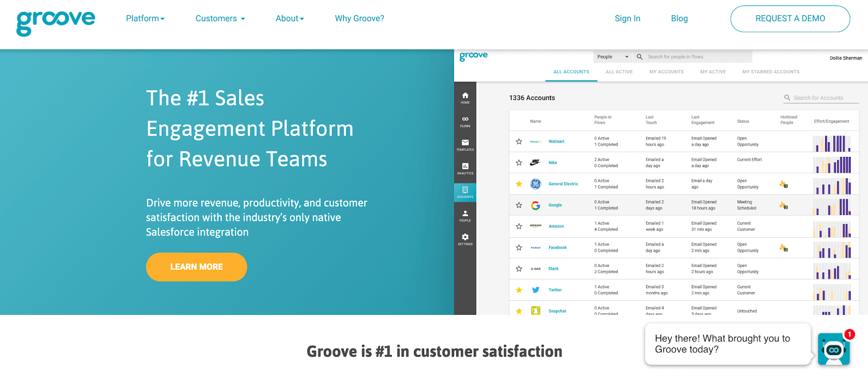
Task: Open the Templates sidebar icon
Action: coord(465,145)
